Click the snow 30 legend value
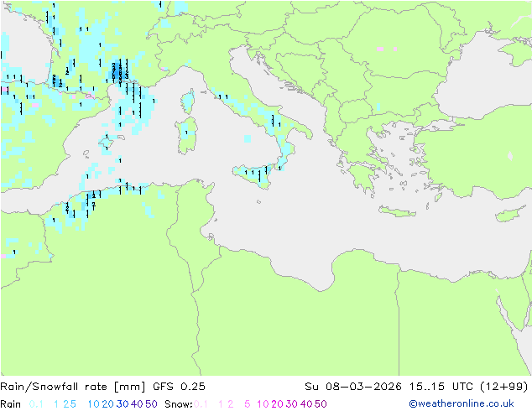532x411 pixels. click(292, 404)
